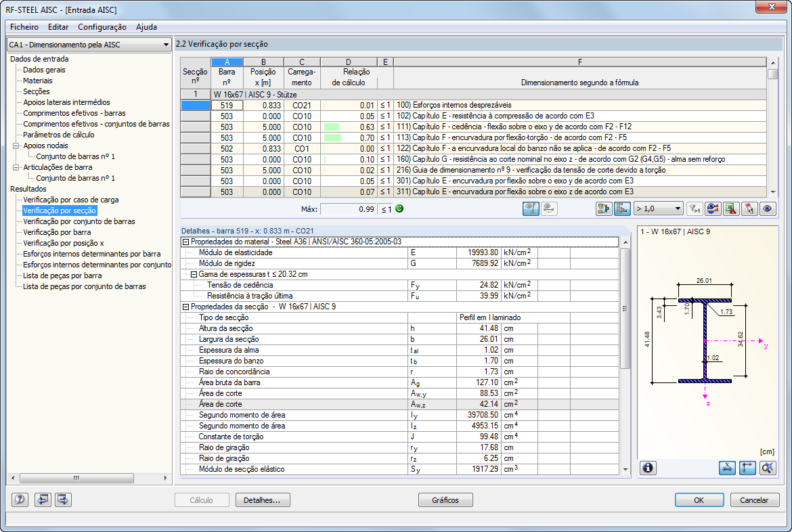Select 'Dados gerais' in tree
792x532 pixels.
[45, 70]
